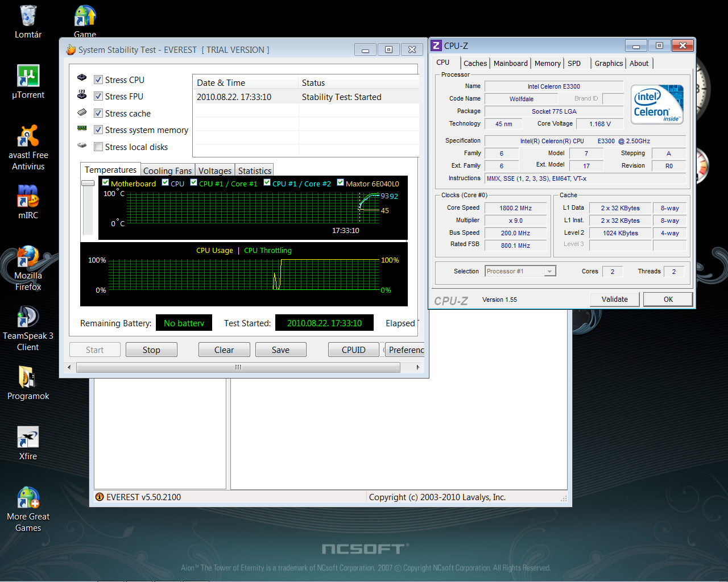Image resolution: width=728 pixels, height=582 pixels.
Task: Click the info icon in EVEREST status bar
Action: pos(100,497)
